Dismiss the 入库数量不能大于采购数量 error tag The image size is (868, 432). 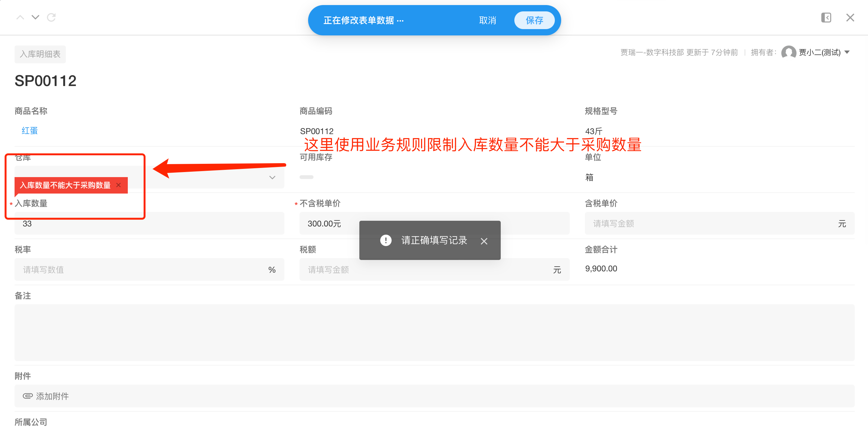[118, 185]
